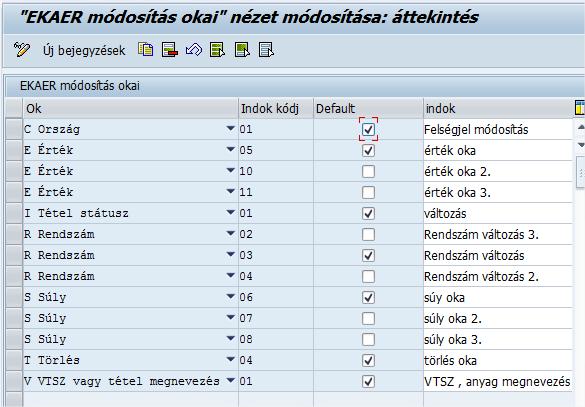Select the row selector for C Ország
The width and height of the screenshot is (585, 407).
[14, 129]
